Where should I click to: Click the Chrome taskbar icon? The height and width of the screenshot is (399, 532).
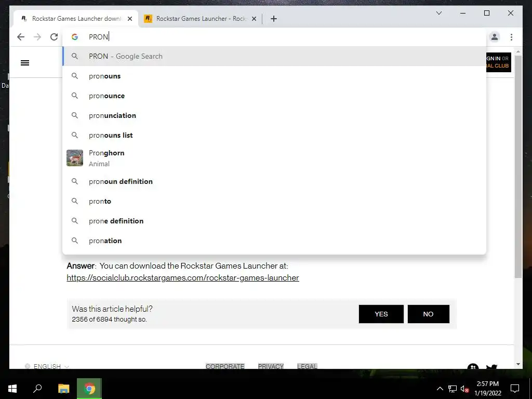coord(89,389)
